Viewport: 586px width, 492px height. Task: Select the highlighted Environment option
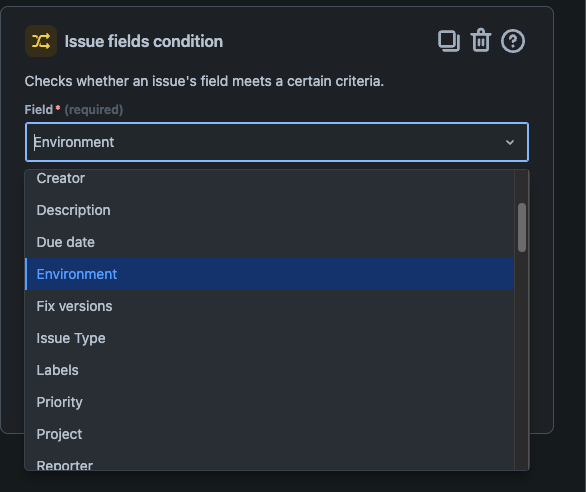click(x=269, y=274)
